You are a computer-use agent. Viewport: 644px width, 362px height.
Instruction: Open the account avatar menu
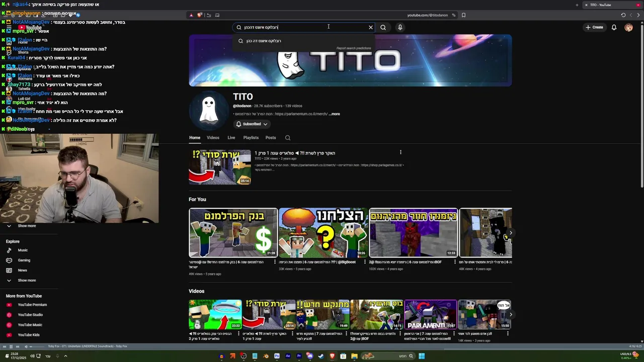pos(628,27)
